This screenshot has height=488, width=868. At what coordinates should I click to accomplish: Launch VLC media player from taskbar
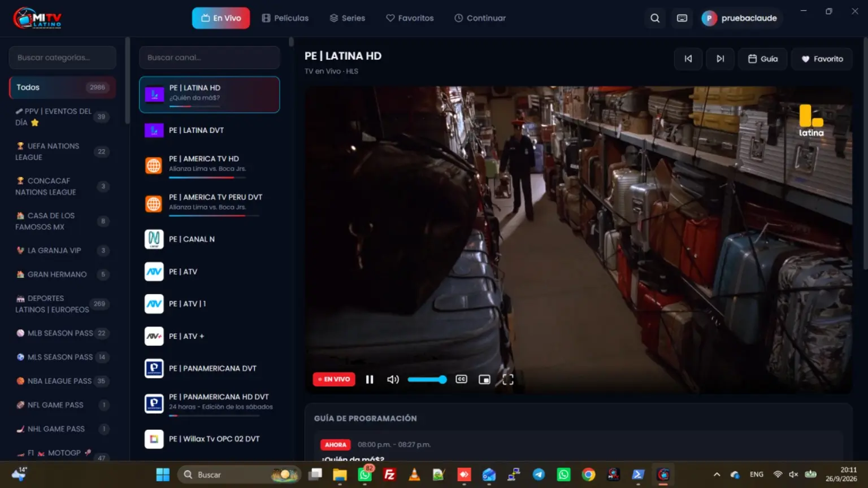(x=414, y=475)
